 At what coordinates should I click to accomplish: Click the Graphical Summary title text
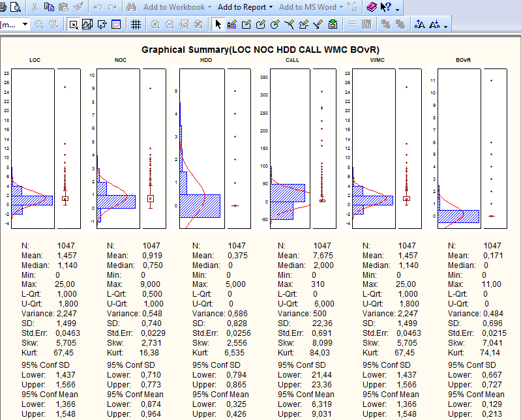pyautogui.click(x=260, y=50)
